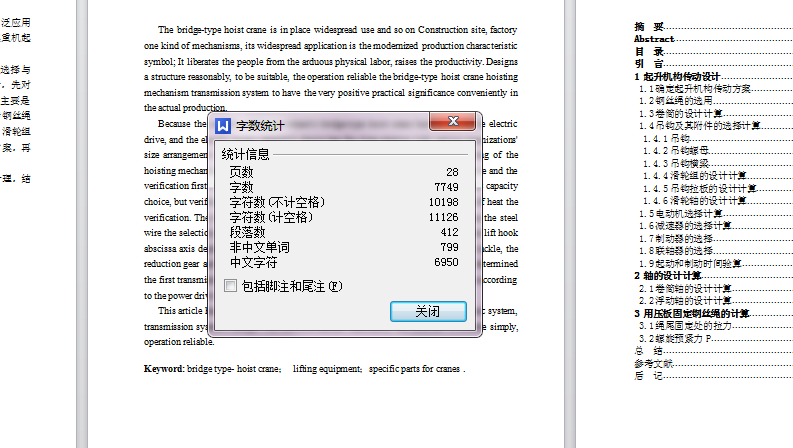Enable 包括脚注和尾注 checkbox
This screenshot has height=448, width=793.
[x=231, y=286]
